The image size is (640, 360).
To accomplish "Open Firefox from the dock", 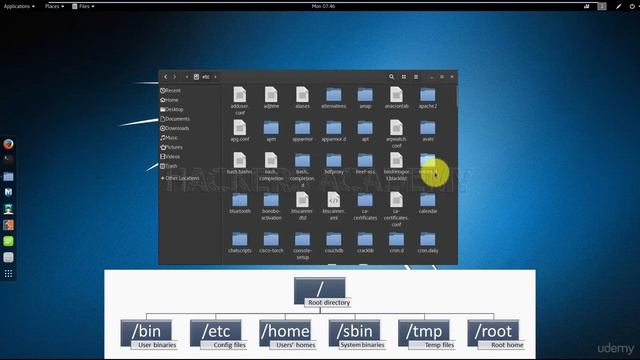I will pos(8,144).
